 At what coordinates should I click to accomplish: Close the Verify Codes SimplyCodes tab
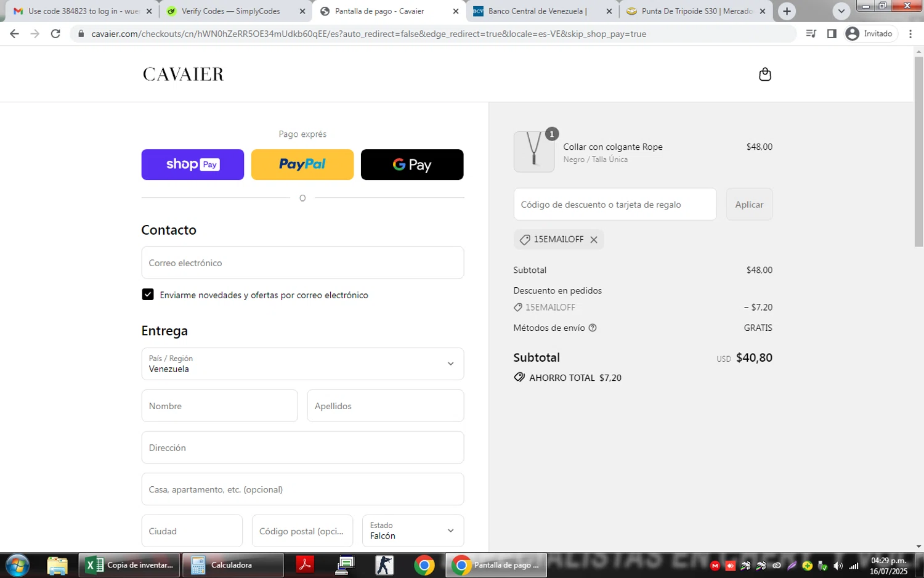point(302,11)
